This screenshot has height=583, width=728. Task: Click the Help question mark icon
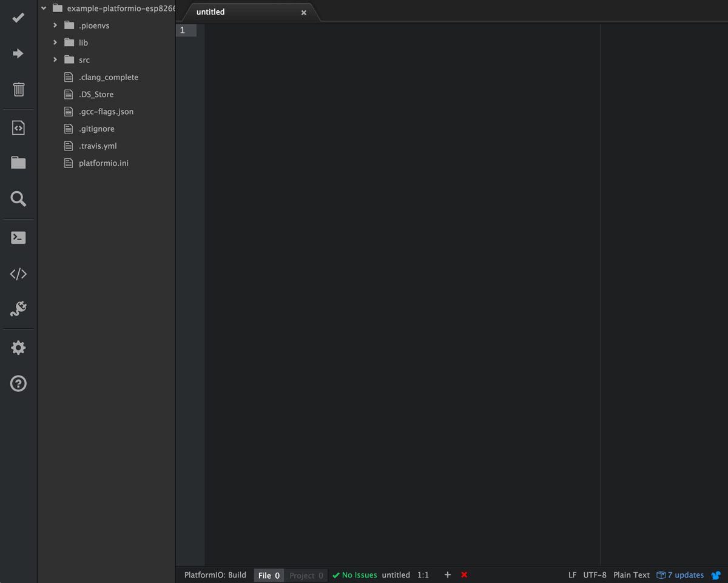[x=18, y=383]
